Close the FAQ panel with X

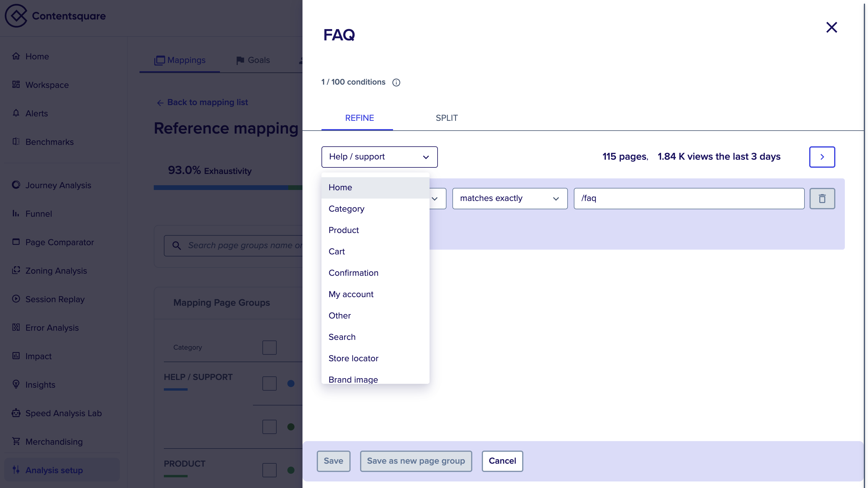tap(831, 27)
